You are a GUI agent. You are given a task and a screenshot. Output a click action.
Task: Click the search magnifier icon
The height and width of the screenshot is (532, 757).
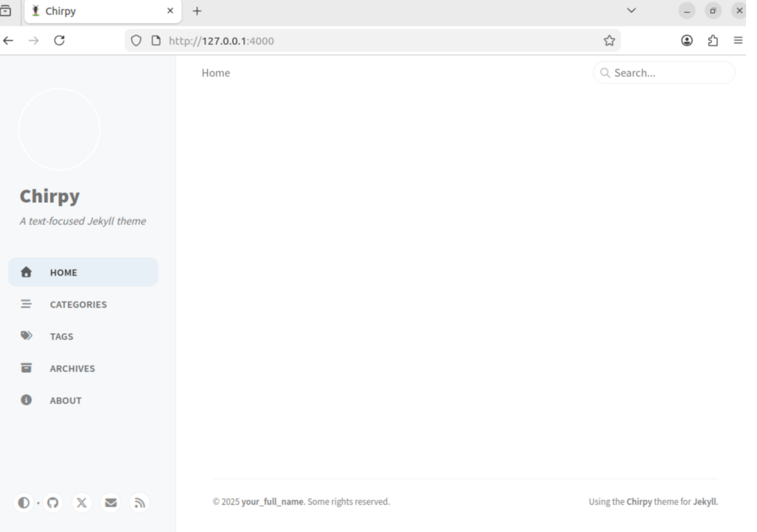click(x=605, y=73)
